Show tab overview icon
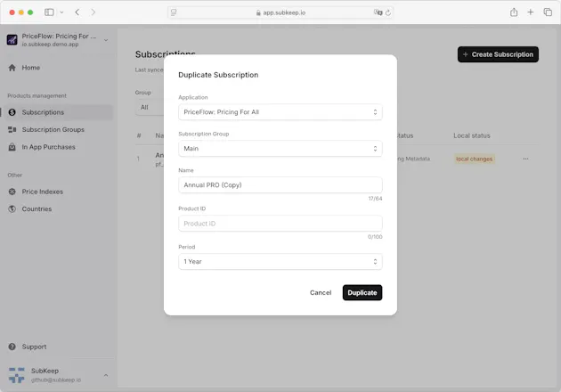This screenshot has height=392, width=561. tap(548, 12)
